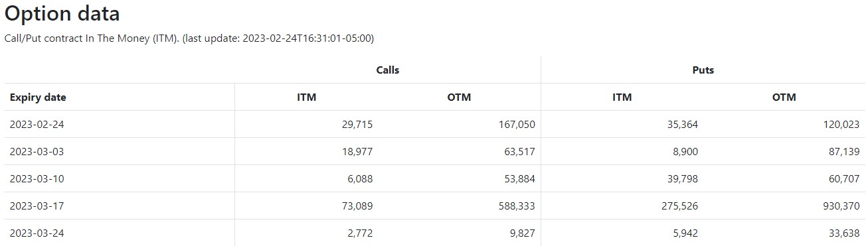The width and height of the screenshot is (868, 246).
Task: Click the Option data heading
Action: pyautogui.click(x=62, y=13)
